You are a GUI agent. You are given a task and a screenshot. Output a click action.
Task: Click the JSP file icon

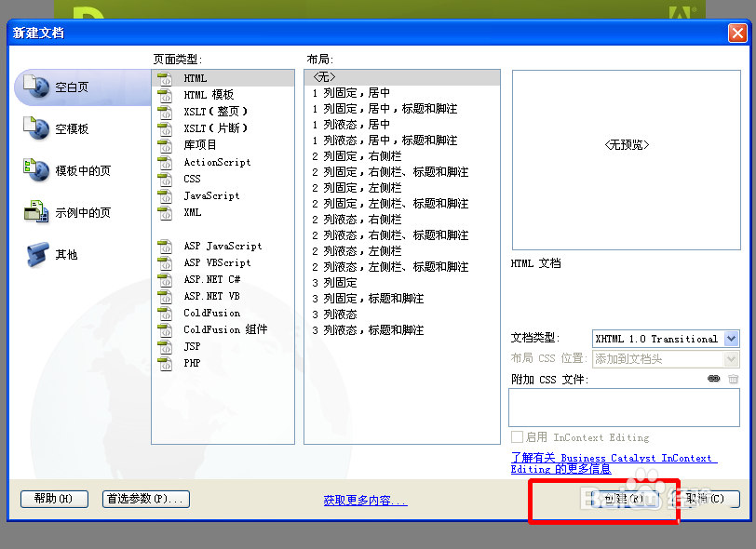[x=165, y=346]
